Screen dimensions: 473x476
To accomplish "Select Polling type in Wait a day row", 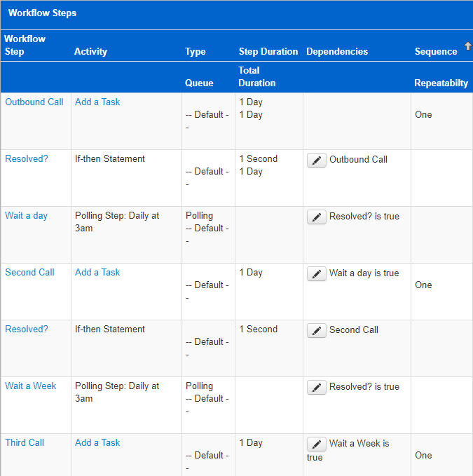I will click(199, 215).
